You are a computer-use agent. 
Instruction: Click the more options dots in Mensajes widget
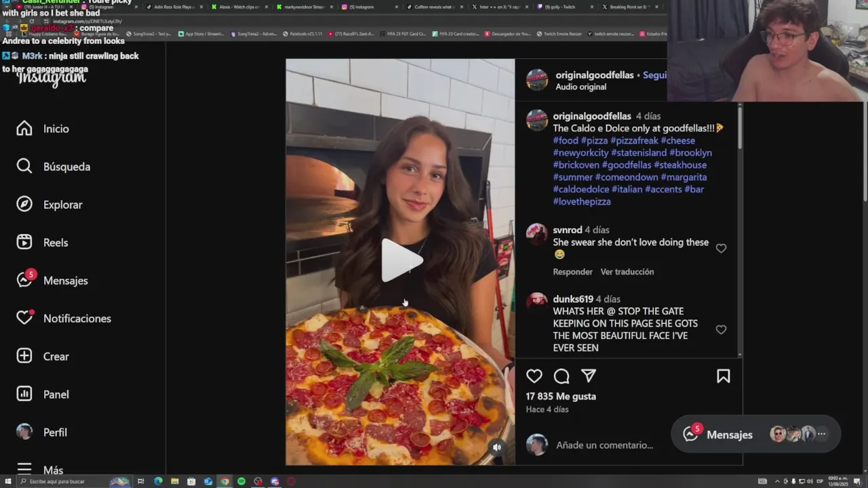[x=821, y=434]
